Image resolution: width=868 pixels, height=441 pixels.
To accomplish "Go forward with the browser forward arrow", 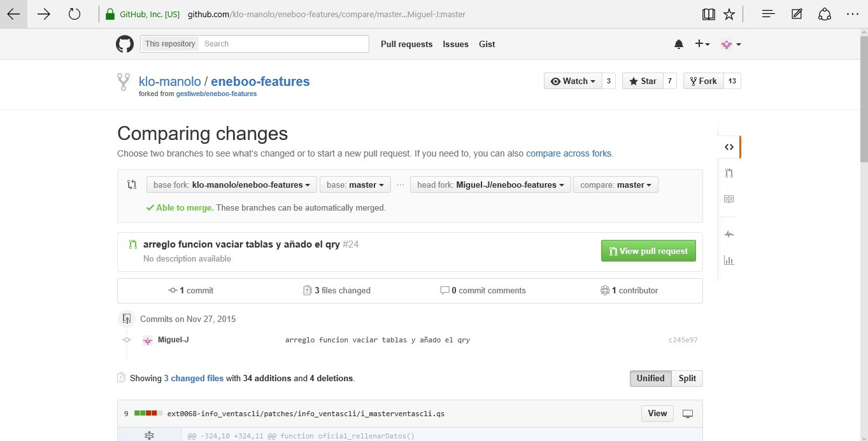I will point(44,14).
